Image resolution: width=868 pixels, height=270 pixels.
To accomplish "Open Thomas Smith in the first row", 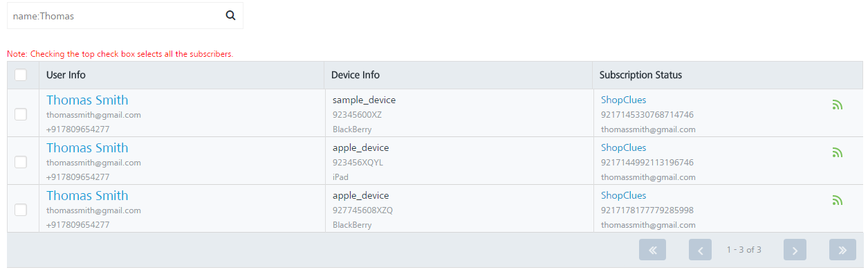I will click(x=87, y=100).
